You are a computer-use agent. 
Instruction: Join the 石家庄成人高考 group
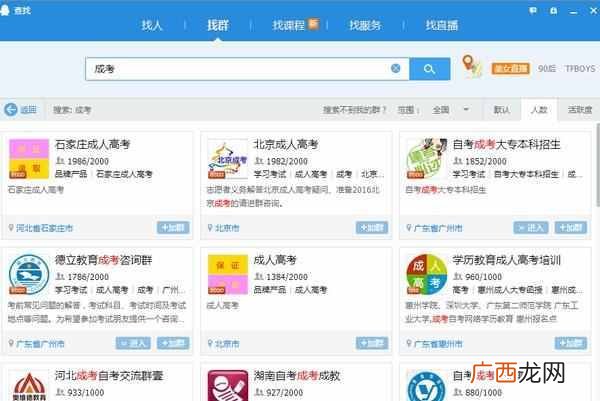coord(173,228)
